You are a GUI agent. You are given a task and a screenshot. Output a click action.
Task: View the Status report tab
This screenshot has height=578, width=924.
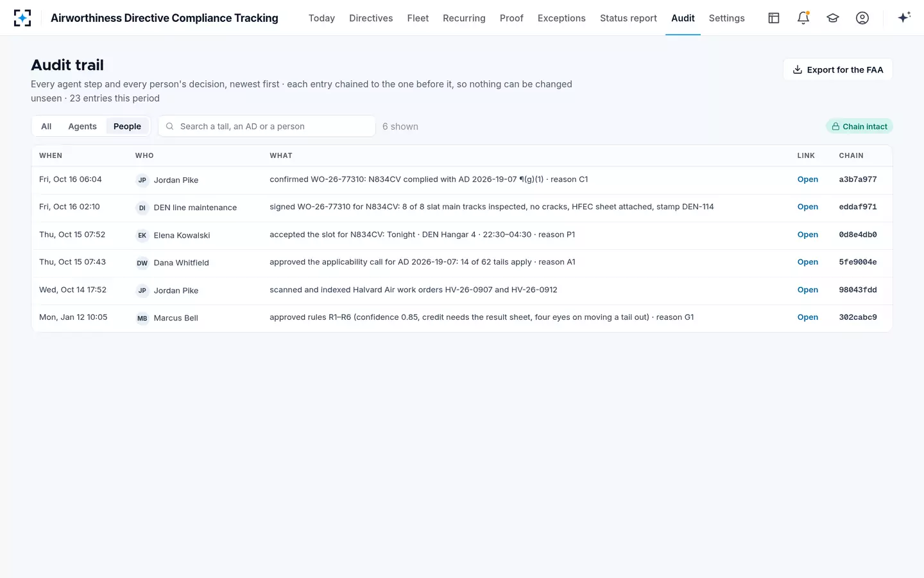(628, 18)
